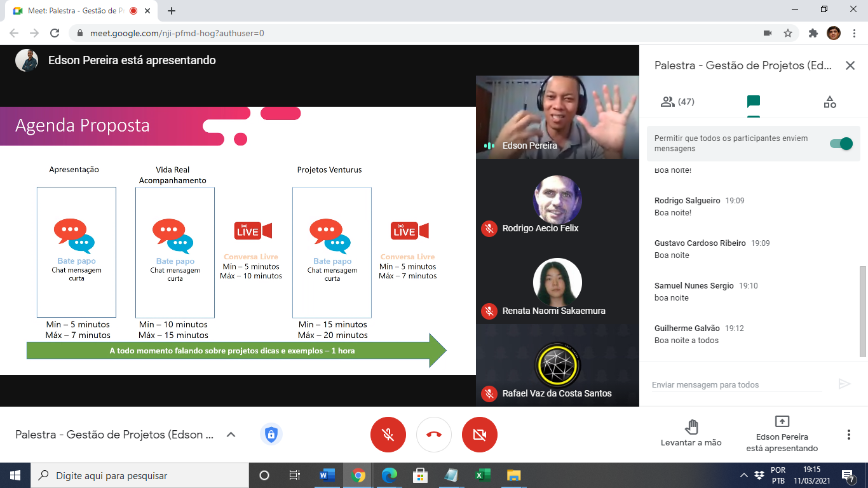Open the three-dot more options menu
868x488 pixels.
coord(848,435)
